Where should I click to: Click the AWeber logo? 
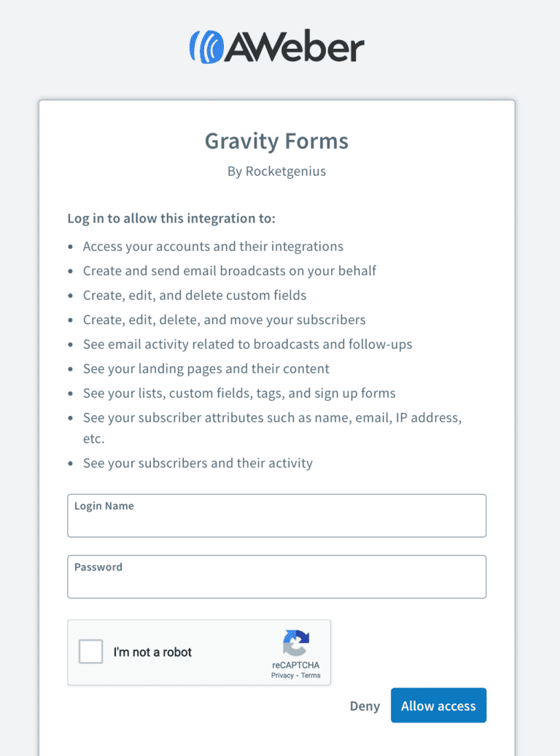[276, 46]
